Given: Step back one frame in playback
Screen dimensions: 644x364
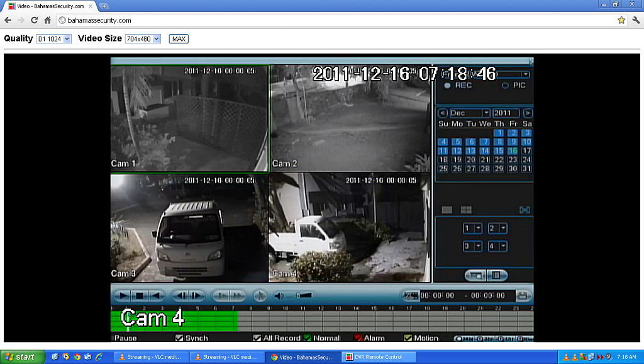Looking at the screenshot, I should pyautogui.click(x=180, y=295).
